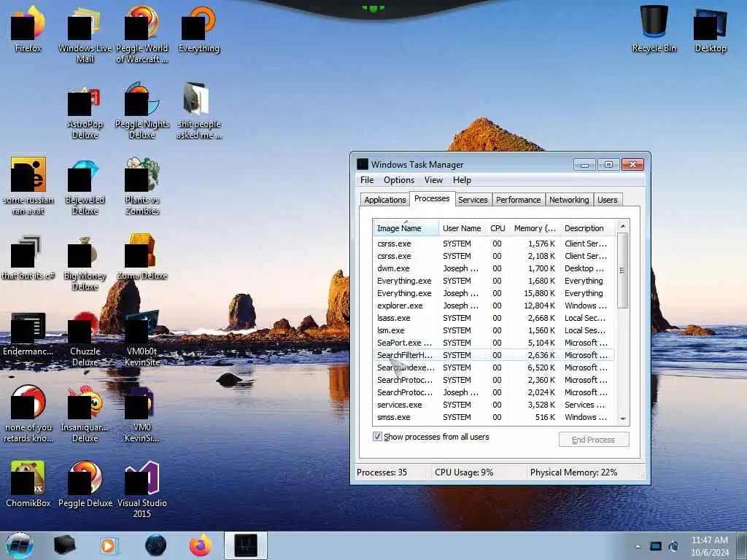Open the media player taskbar icon
Viewport: 747px width, 560px height.
tap(109, 545)
